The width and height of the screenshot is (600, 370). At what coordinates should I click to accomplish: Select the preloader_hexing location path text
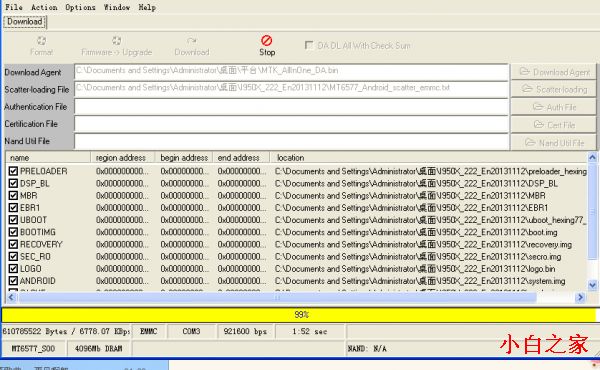click(x=431, y=171)
